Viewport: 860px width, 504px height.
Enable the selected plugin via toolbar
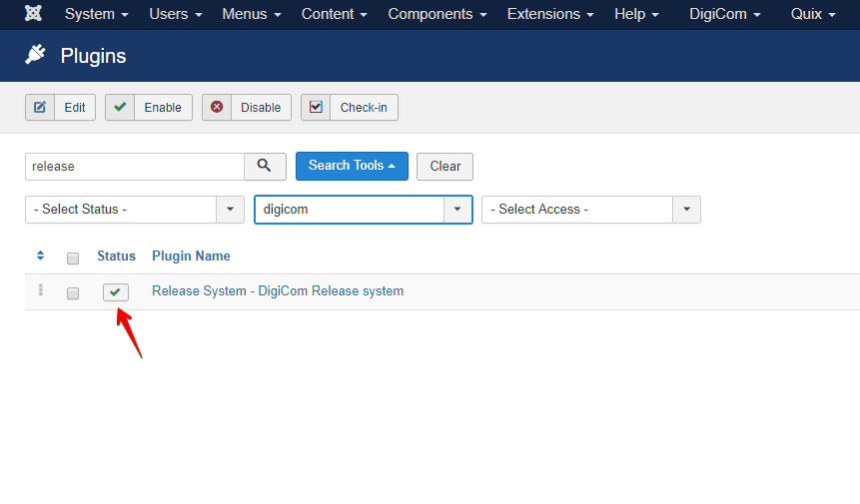point(149,108)
